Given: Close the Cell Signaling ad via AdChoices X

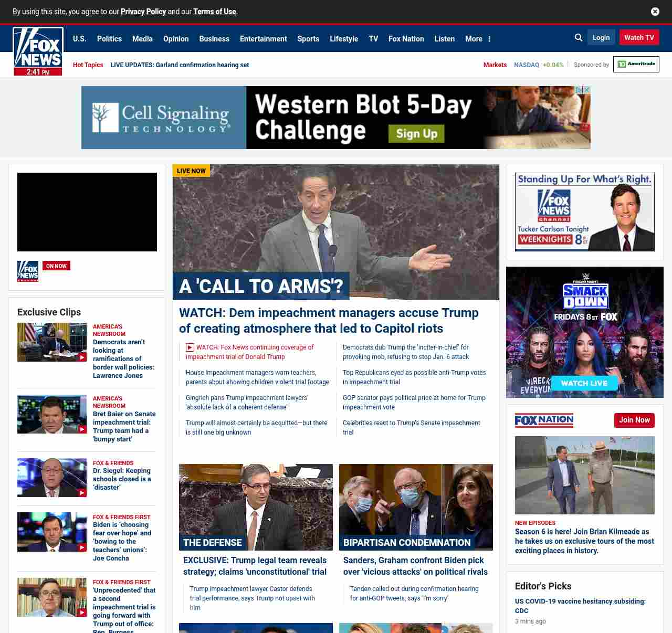Looking at the screenshot, I should (587, 90).
